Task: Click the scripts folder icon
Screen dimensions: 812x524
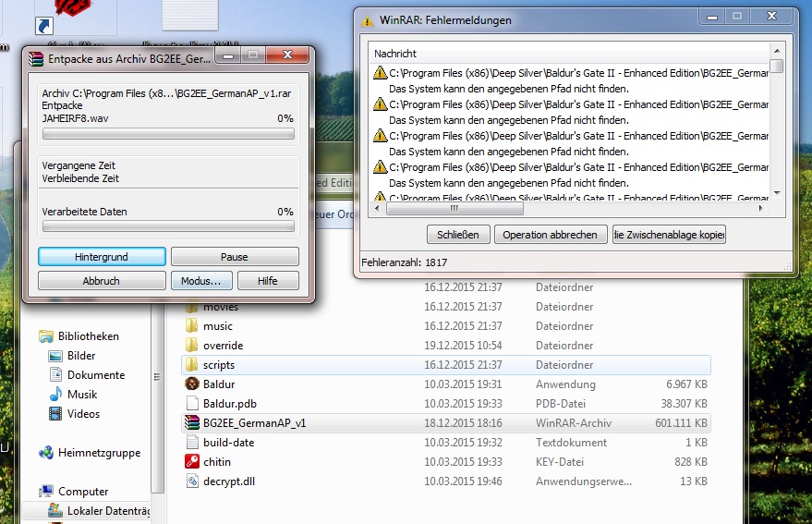Action: point(191,364)
